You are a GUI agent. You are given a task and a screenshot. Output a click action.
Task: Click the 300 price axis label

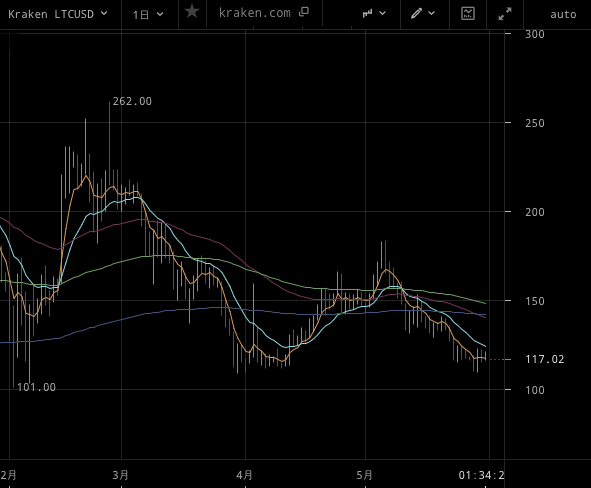pos(535,34)
